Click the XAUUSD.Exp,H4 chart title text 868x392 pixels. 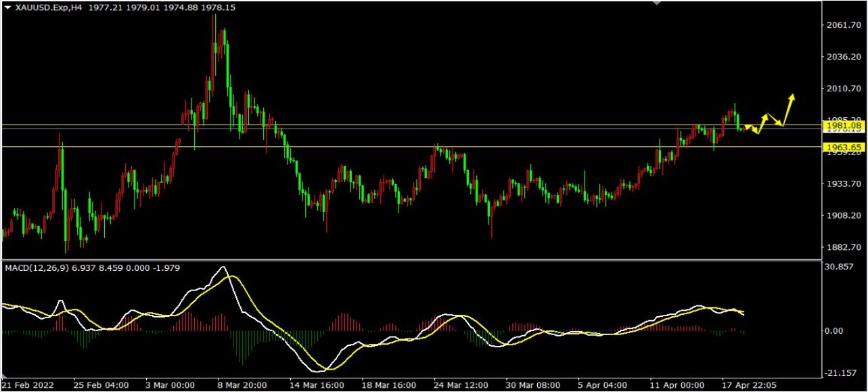pyautogui.click(x=49, y=7)
